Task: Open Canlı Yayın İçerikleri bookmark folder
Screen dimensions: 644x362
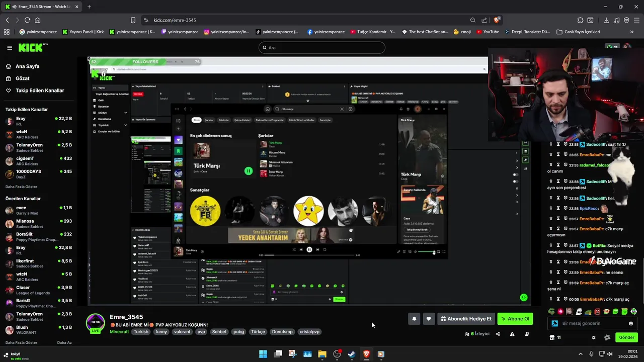Action: (578, 32)
